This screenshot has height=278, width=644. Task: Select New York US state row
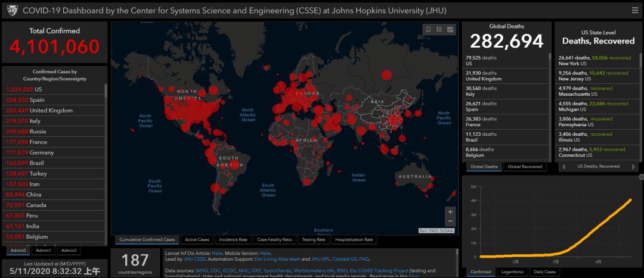[597, 61]
